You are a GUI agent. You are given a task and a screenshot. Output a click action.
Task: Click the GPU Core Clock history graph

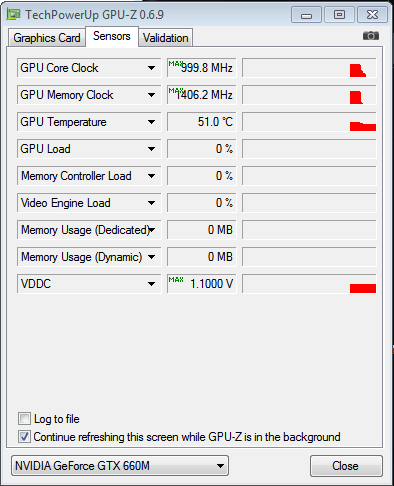point(309,68)
